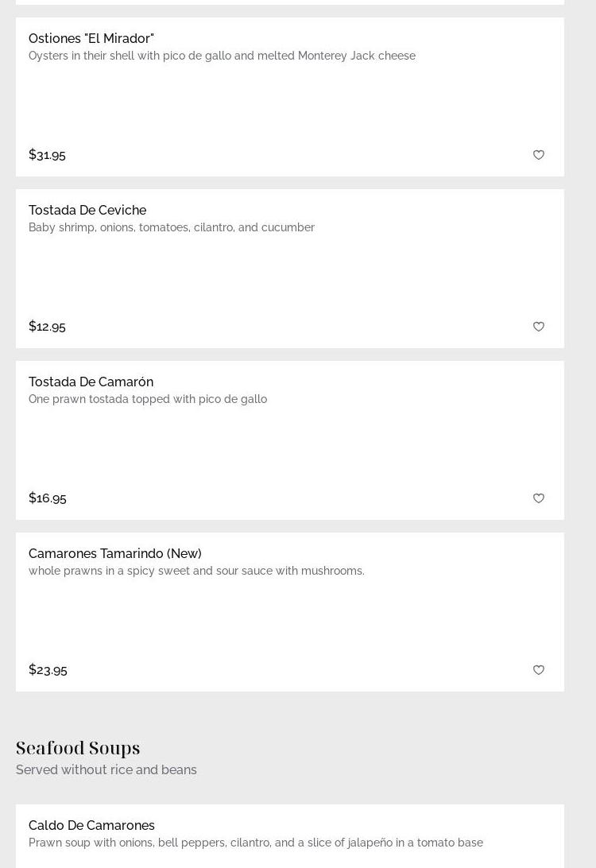Click the prawn soup description text
The width and height of the screenshot is (596, 868).
click(x=256, y=843)
